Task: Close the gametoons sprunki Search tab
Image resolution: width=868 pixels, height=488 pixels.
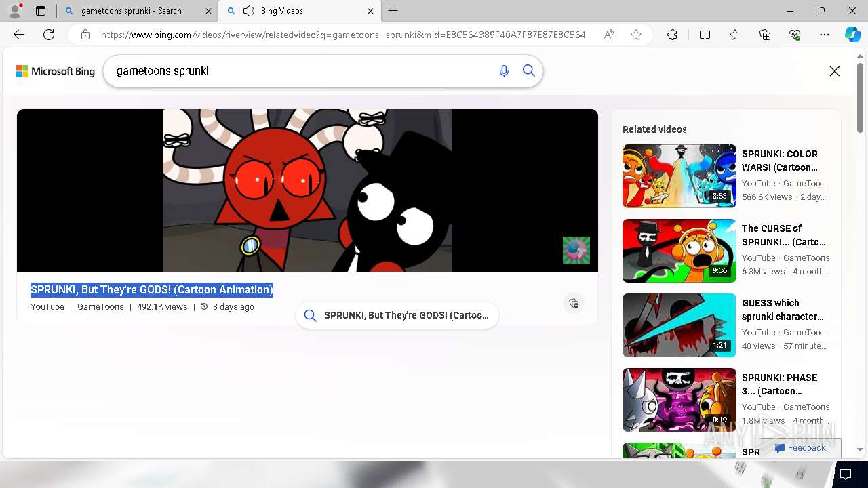Action: point(208,11)
